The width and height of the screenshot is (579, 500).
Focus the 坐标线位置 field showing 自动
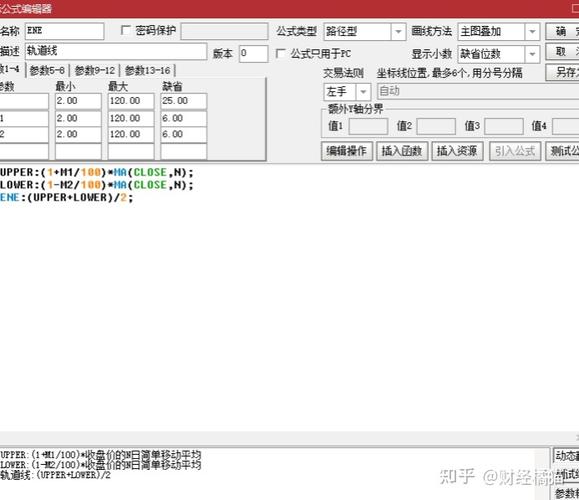pos(478,92)
